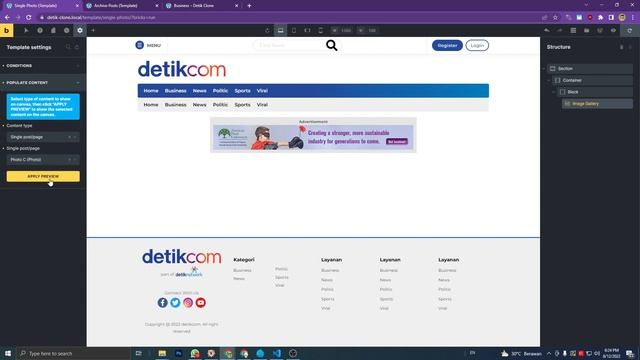Collapse the Populate Content settings group
640x360 pixels.
pyautogui.click(x=42, y=82)
